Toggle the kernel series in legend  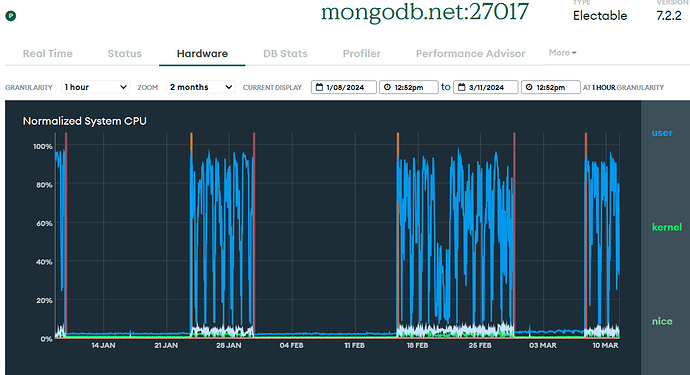[x=667, y=227]
